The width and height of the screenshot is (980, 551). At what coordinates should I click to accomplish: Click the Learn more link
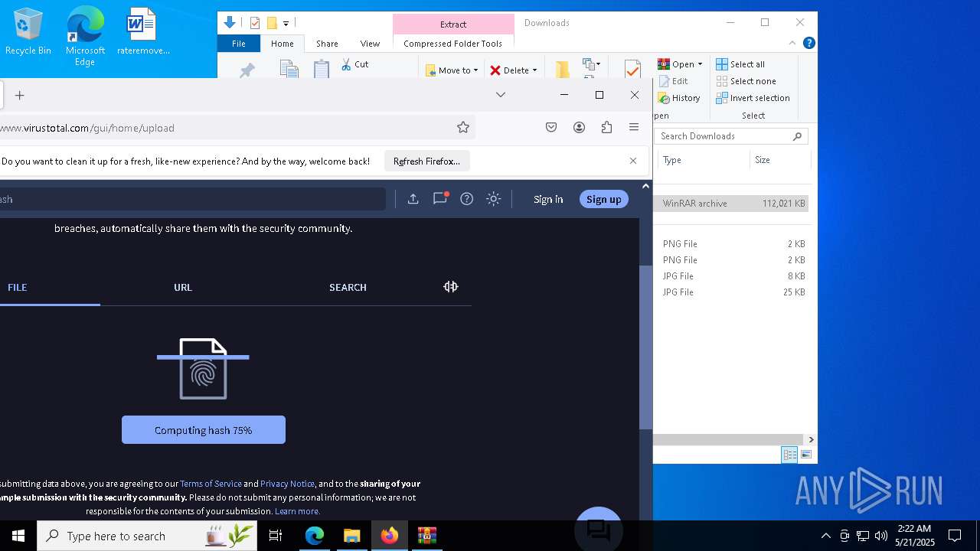pos(297,511)
